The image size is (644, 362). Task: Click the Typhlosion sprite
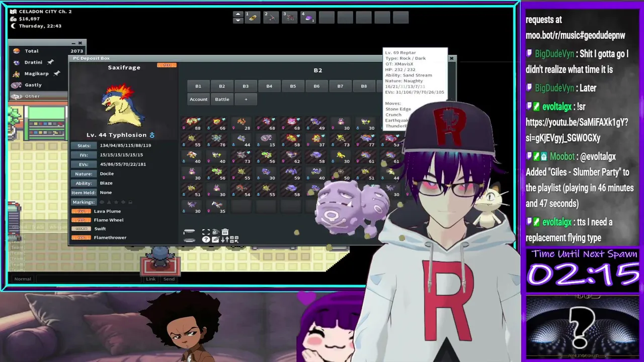coord(123,104)
